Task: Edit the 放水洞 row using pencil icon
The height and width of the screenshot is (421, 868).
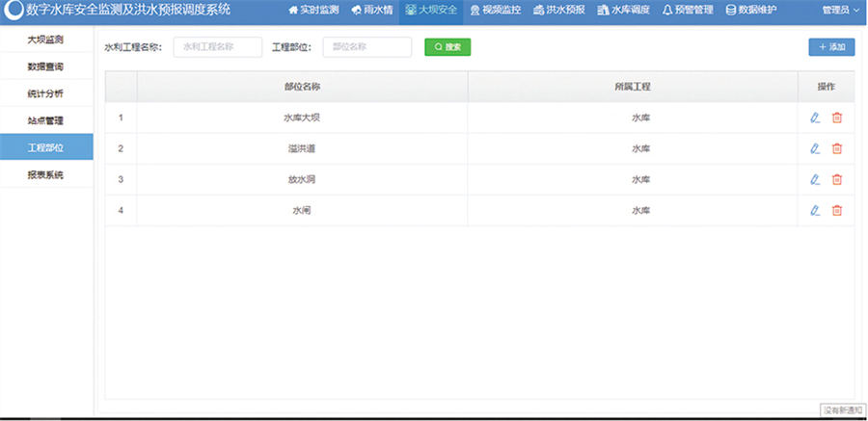Action: 815,179
